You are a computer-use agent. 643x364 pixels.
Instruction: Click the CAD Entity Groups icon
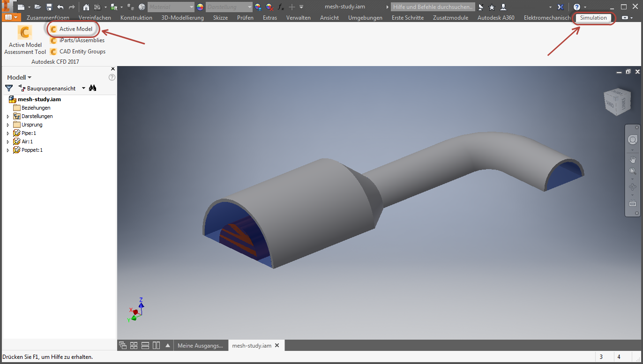[53, 52]
